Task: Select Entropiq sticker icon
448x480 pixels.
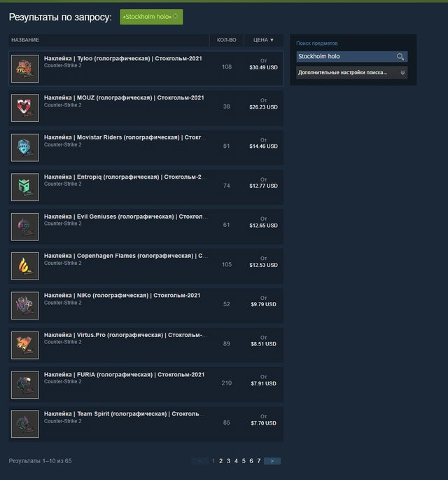Action: click(25, 187)
